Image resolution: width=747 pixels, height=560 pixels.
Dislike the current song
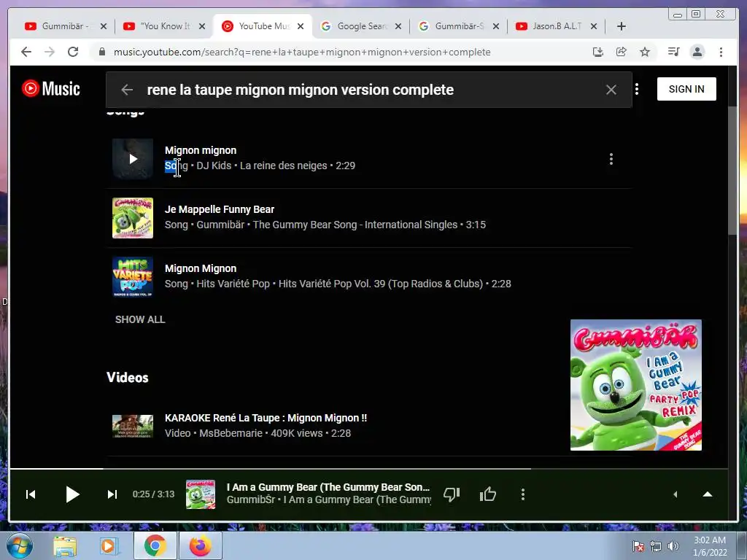click(451, 494)
